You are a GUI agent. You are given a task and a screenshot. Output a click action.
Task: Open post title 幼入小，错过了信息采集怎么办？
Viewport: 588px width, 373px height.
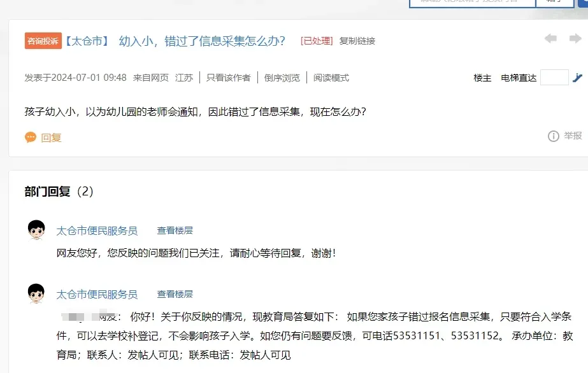(x=202, y=41)
